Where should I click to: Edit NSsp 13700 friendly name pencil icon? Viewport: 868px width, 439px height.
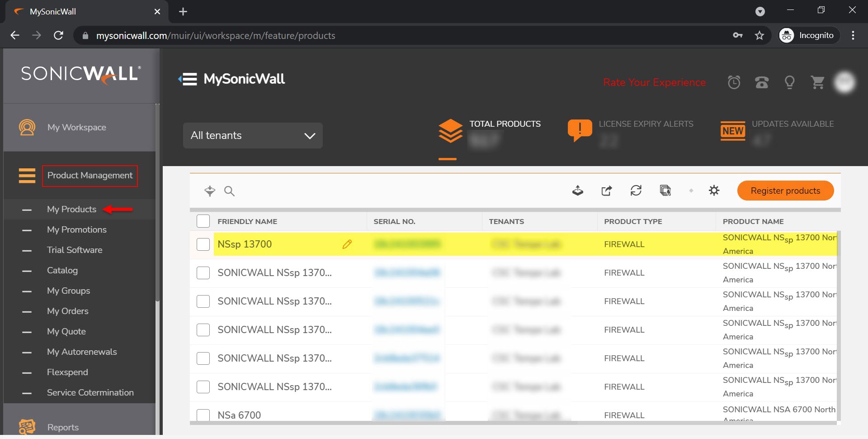click(347, 244)
